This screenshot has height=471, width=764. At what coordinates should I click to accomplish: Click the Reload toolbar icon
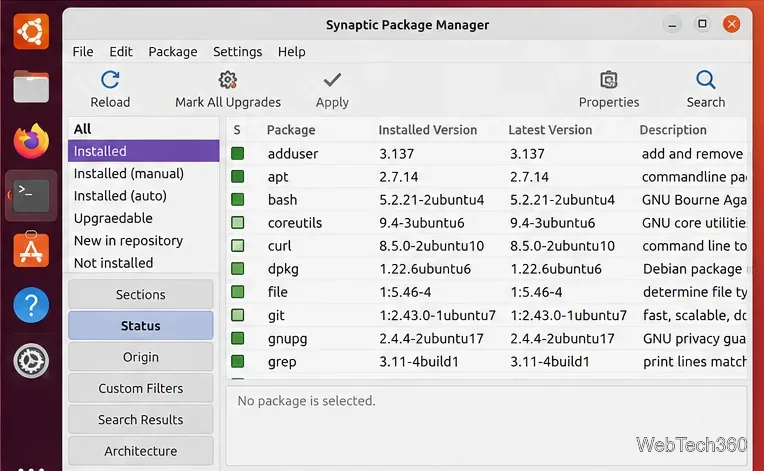[110, 79]
